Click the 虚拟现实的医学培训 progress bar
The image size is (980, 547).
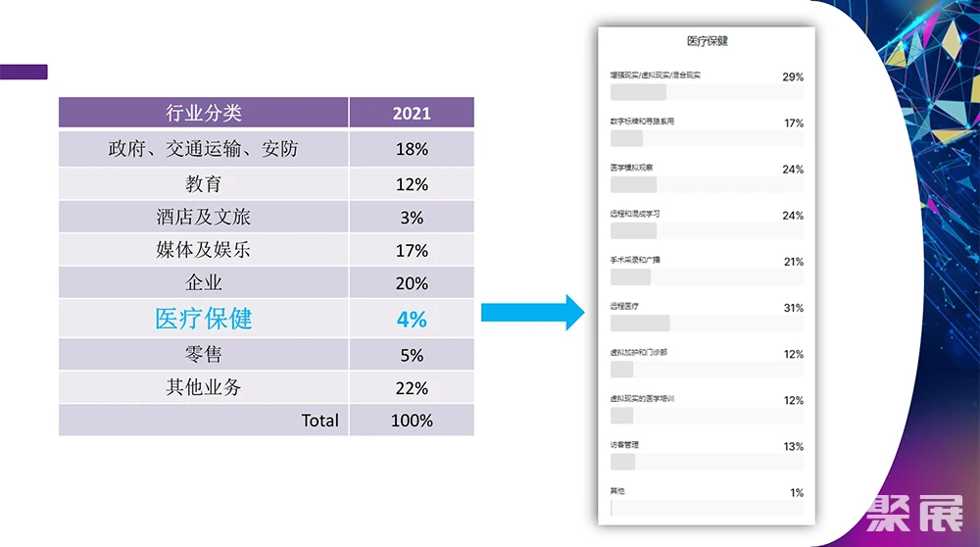tap(707, 417)
